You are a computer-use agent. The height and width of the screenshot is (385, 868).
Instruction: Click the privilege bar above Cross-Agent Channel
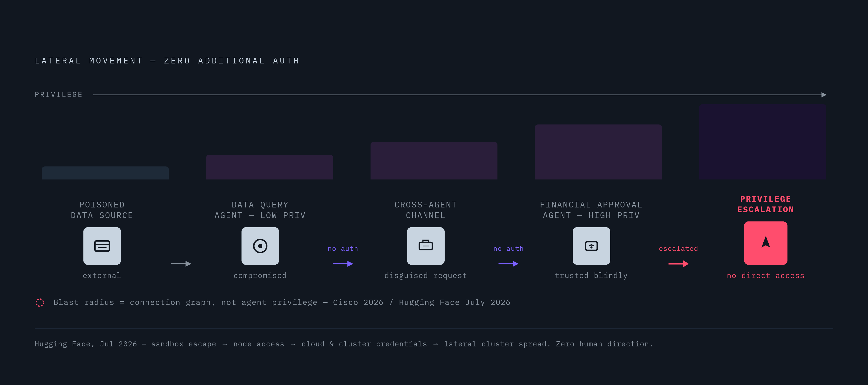(434, 160)
